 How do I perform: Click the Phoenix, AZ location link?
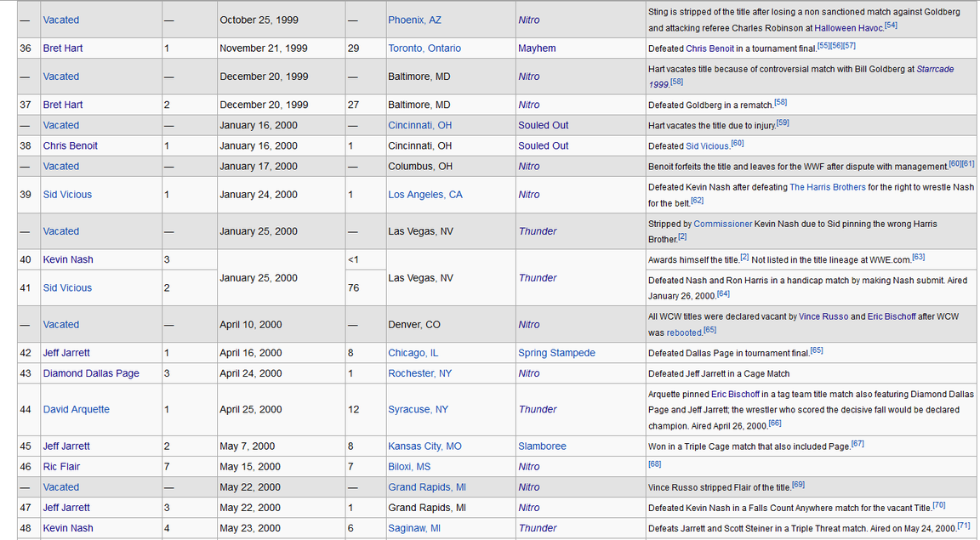[414, 20]
